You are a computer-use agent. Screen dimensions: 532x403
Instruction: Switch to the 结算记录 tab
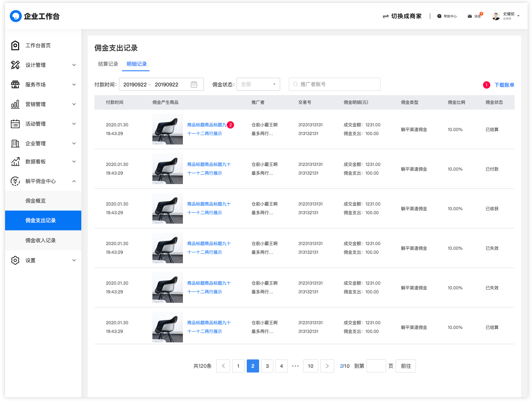pos(108,64)
